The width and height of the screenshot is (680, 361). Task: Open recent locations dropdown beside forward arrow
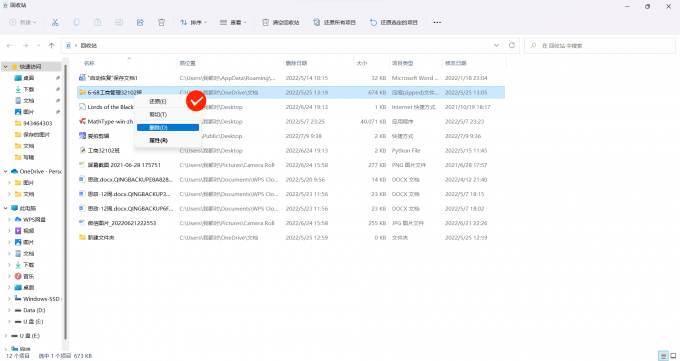(39, 46)
